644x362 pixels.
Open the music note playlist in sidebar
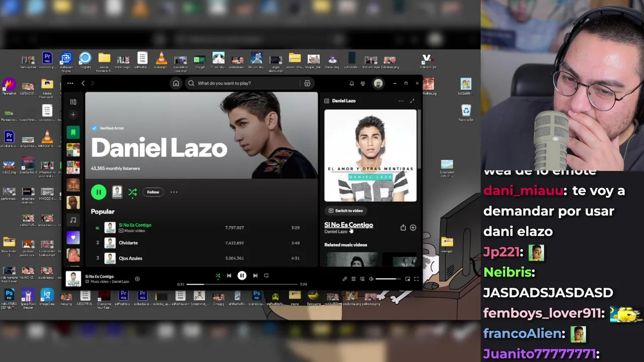click(73, 220)
